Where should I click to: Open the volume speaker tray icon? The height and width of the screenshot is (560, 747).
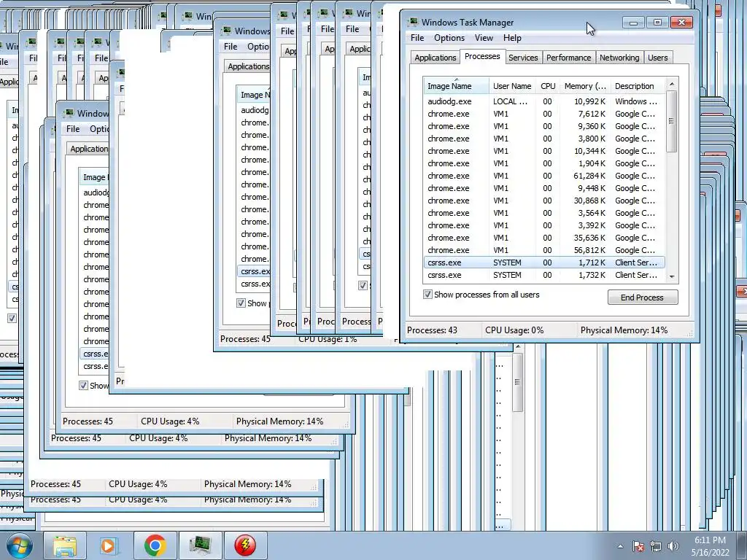(x=673, y=546)
